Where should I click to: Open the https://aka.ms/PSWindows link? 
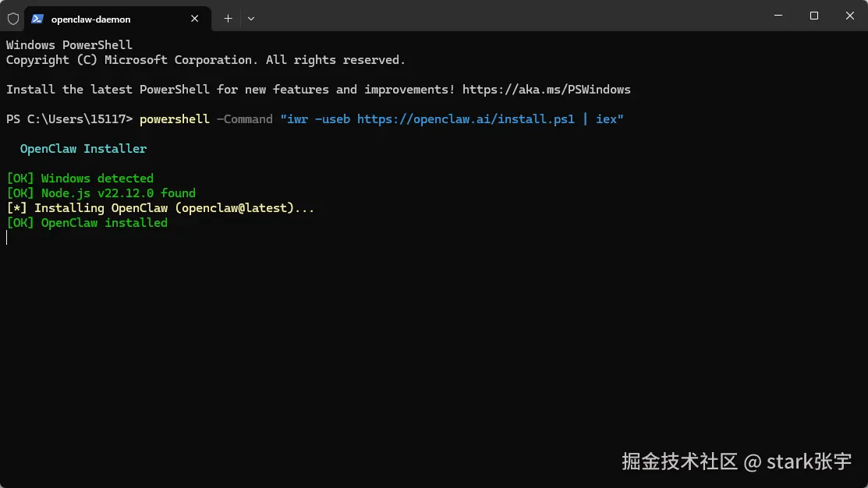546,89
